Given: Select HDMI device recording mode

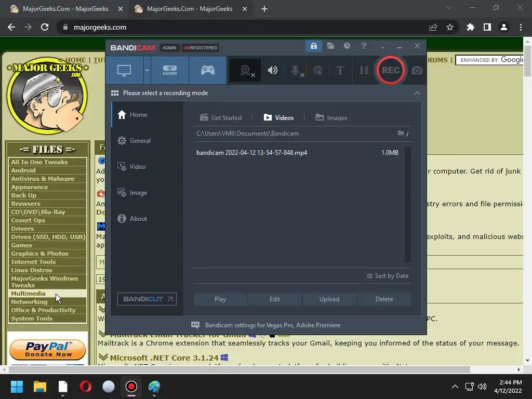Looking at the screenshot, I should click(170, 70).
